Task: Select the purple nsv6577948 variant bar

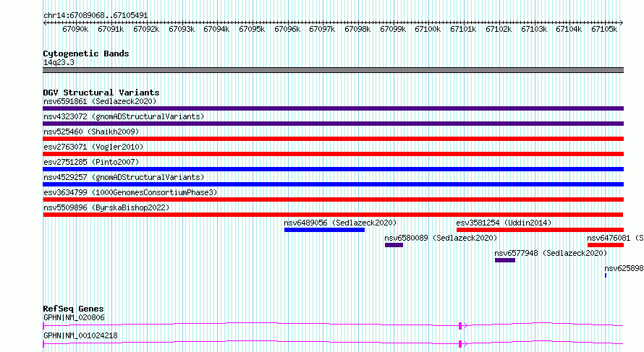Action: click(505, 260)
